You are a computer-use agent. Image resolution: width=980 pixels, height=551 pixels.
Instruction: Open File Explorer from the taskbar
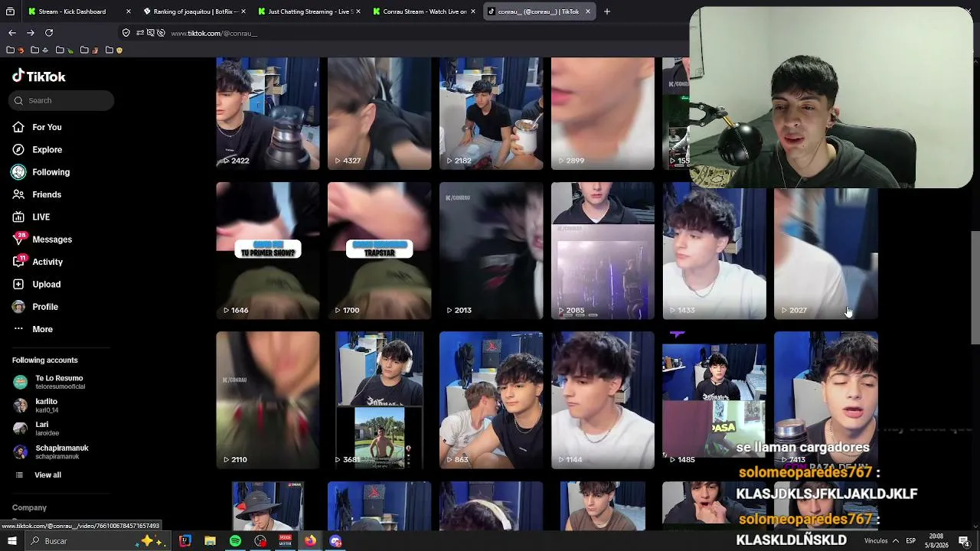[210, 541]
